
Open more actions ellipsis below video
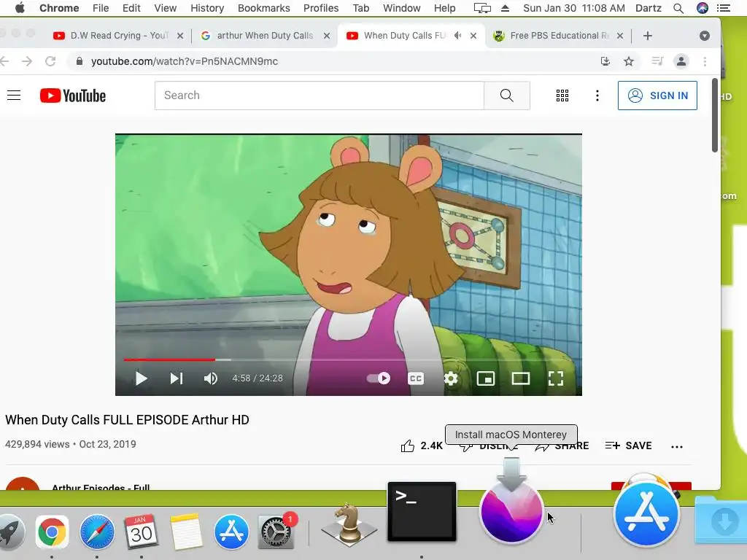[676, 447]
